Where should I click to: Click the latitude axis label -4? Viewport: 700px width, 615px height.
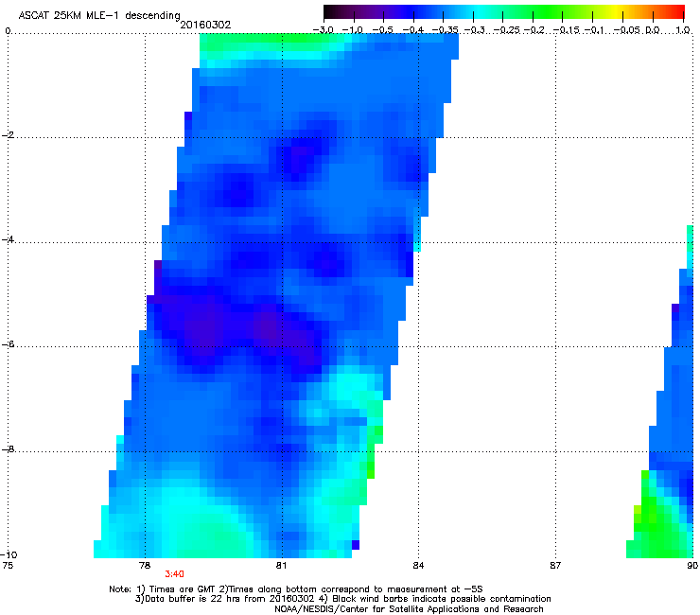tap(8, 239)
